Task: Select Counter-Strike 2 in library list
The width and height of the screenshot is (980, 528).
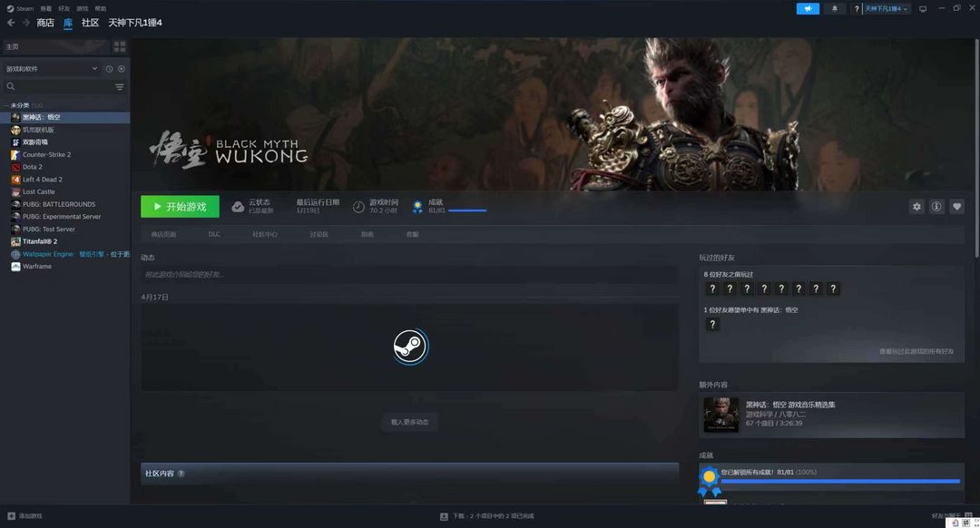Action: coord(46,154)
